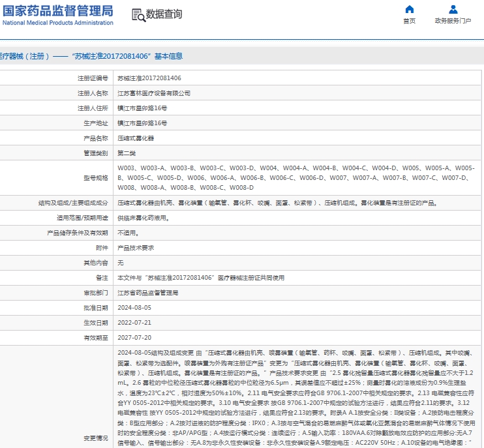Click the 附件 value 产品技术要求

pos(136,248)
